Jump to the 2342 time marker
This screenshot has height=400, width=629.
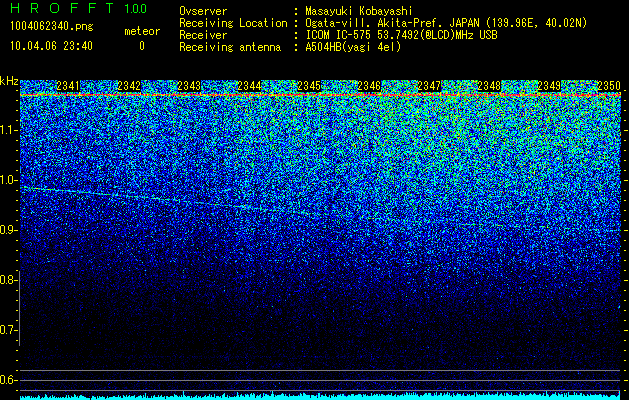(x=129, y=85)
